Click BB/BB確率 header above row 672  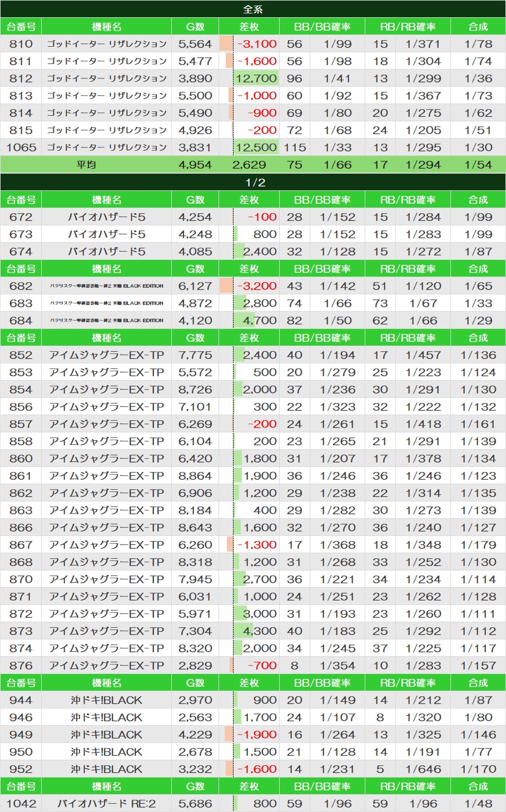[323, 200]
